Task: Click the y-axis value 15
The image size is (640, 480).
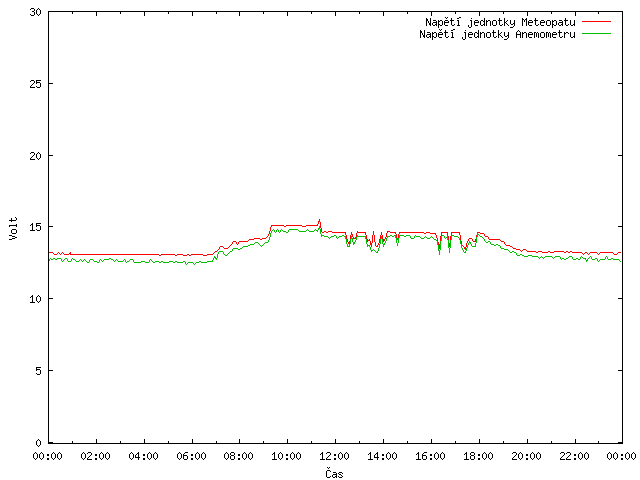Action: pos(36,227)
